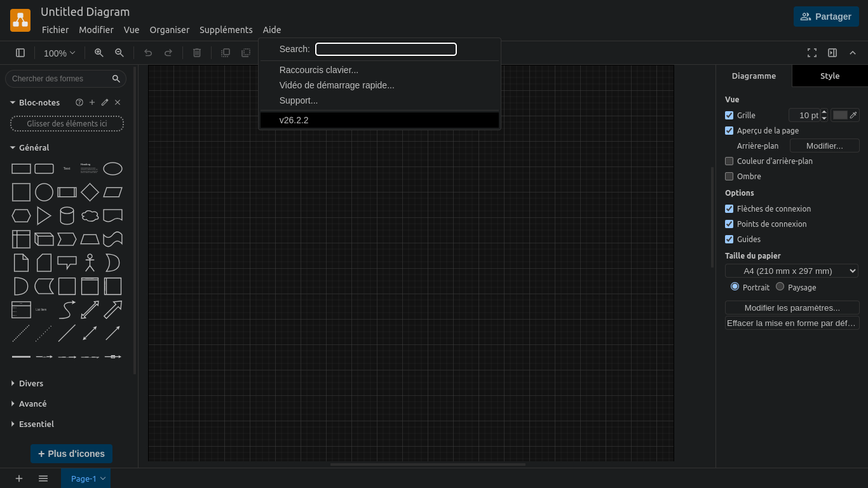Image resolution: width=868 pixels, height=488 pixels.
Task: Collapse the toolbar with the up chevron
Action: [x=853, y=53]
